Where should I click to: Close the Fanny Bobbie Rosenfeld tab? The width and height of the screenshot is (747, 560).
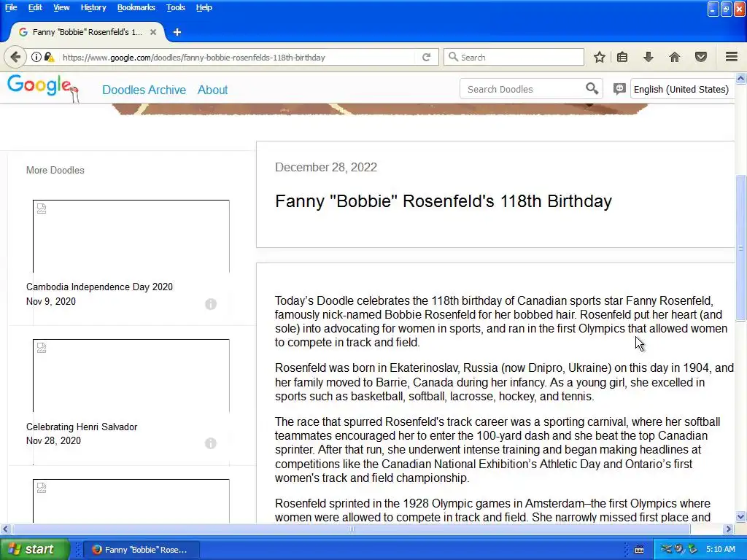point(153,32)
